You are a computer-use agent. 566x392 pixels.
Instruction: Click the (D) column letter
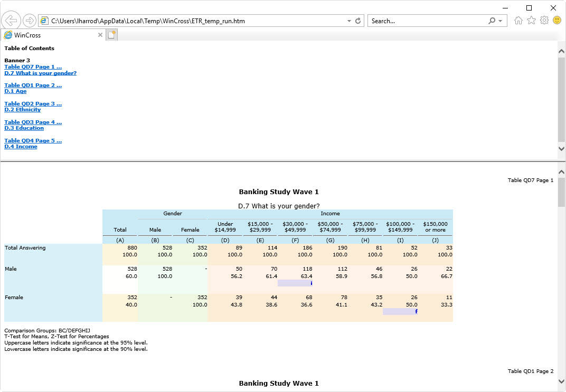point(225,240)
